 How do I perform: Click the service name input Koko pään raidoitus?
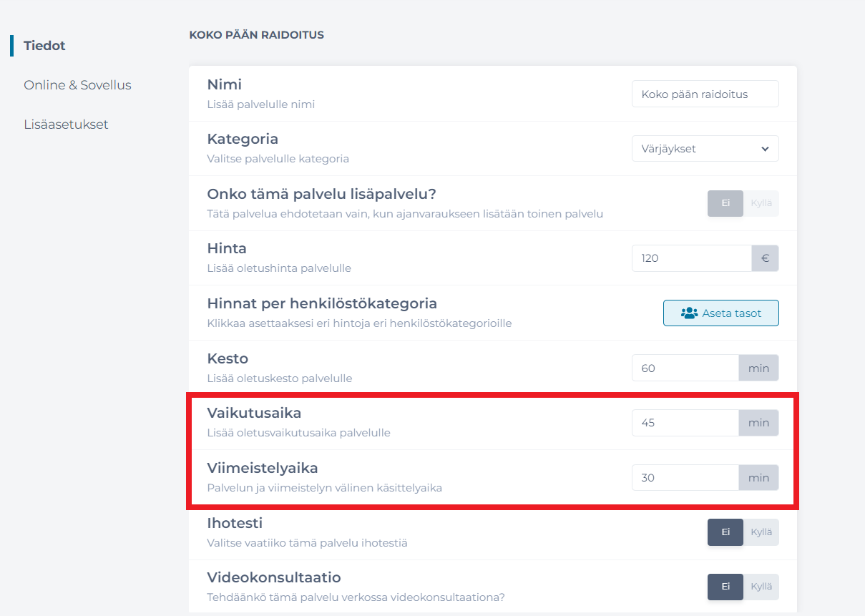point(705,94)
